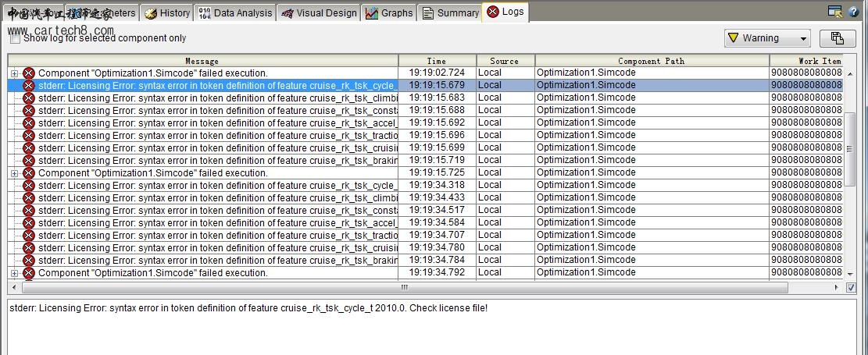868x355 pixels.
Task: Click the log detail text area message
Action: coord(248,308)
